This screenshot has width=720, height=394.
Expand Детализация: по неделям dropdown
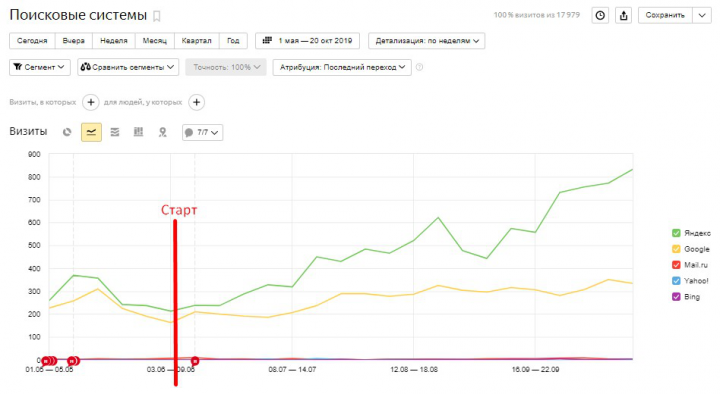(427, 41)
